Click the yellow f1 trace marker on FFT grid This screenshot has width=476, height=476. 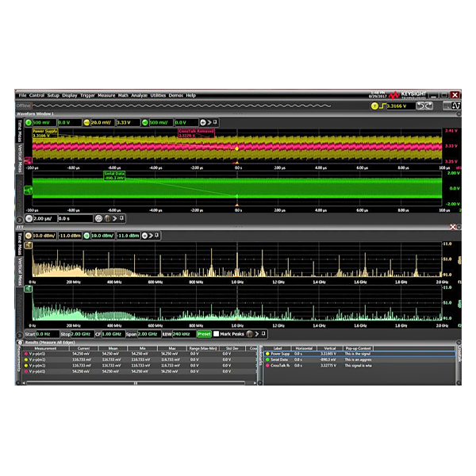pyautogui.click(x=29, y=245)
